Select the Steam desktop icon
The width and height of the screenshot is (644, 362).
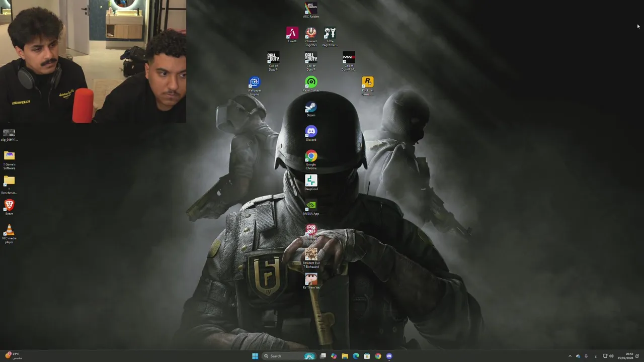click(x=311, y=109)
